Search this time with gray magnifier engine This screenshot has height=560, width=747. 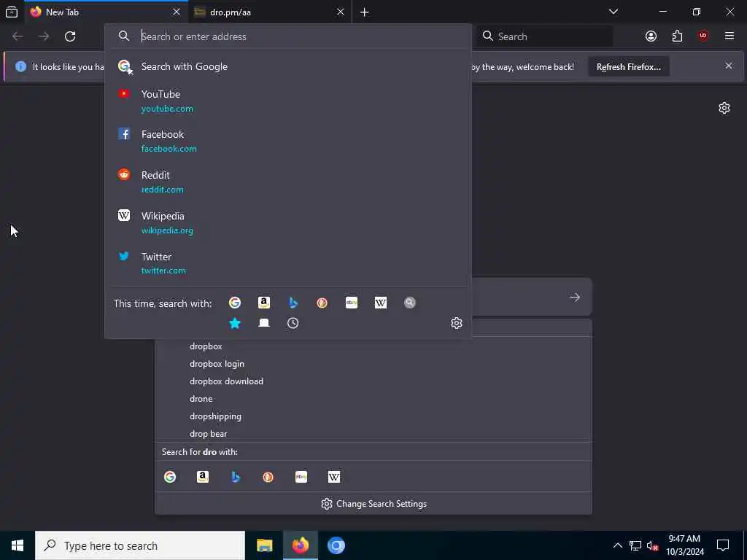coord(410,303)
